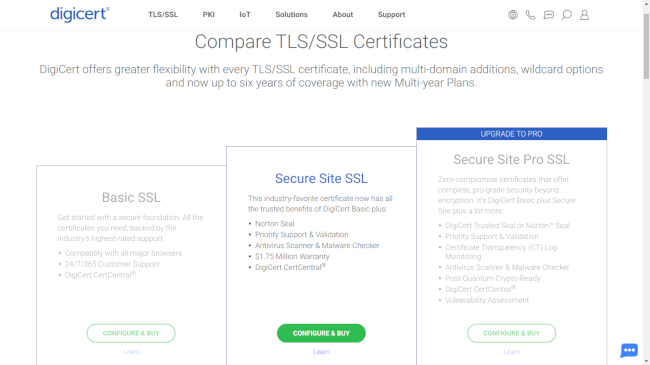Click the search magnifier icon
The image size is (650, 365).
(566, 15)
